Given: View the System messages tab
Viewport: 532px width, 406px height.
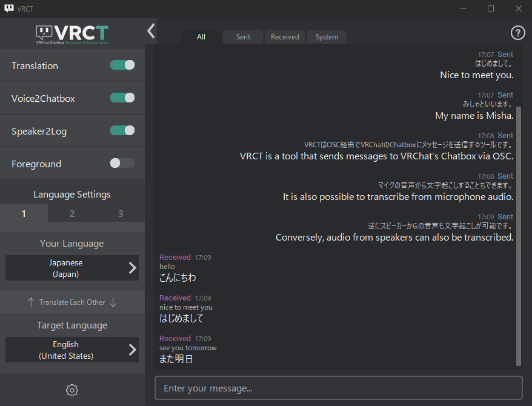Looking at the screenshot, I should 326,36.
